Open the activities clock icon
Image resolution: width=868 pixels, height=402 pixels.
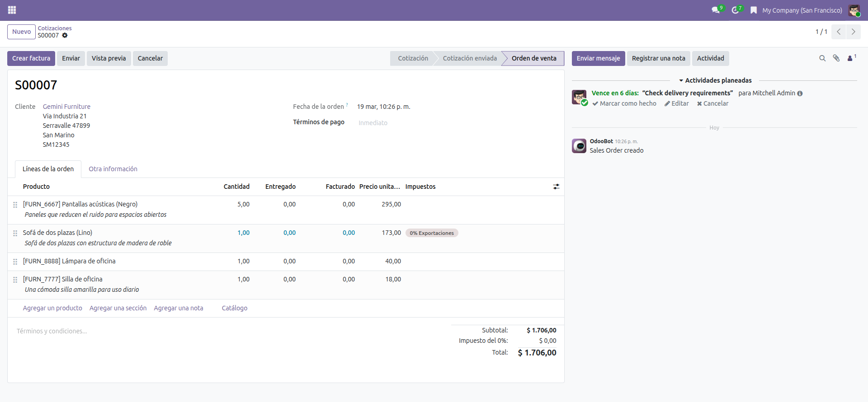pos(736,10)
